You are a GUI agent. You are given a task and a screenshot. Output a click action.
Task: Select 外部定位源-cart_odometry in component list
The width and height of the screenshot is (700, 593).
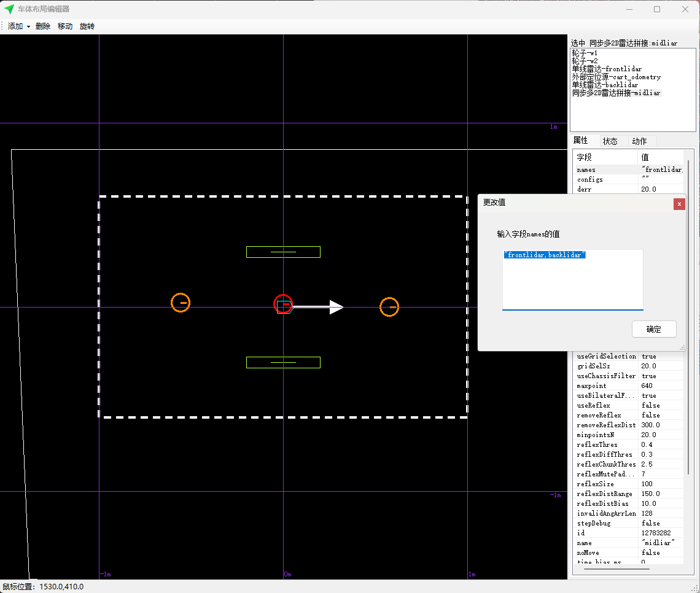point(616,77)
